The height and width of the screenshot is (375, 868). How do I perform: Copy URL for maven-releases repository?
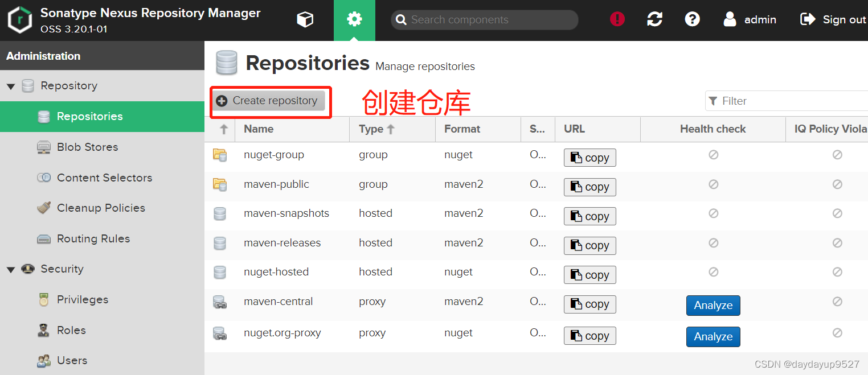[x=590, y=245]
